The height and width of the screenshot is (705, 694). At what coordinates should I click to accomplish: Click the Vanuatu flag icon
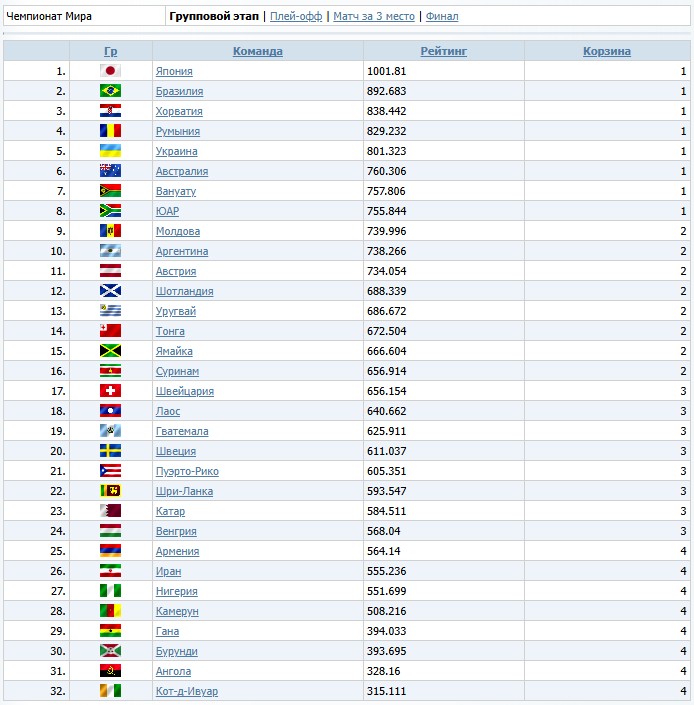click(x=110, y=191)
